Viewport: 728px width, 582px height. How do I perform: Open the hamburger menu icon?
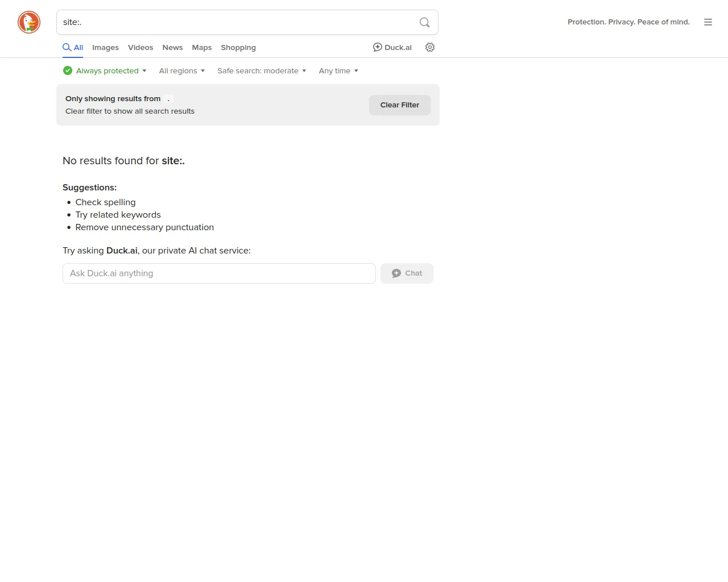pyautogui.click(x=708, y=22)
